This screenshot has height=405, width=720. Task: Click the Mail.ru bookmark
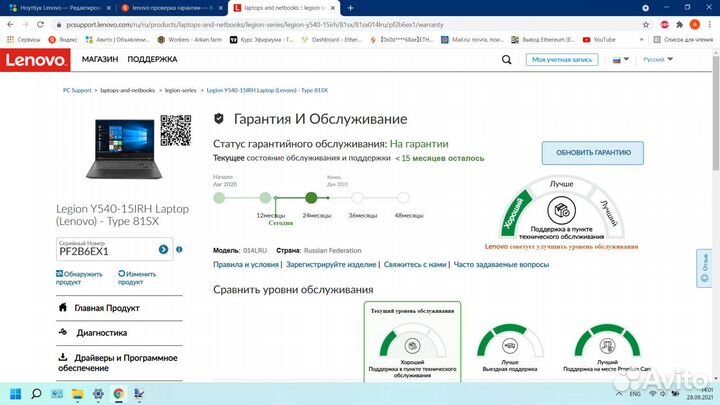pos(472,40)
